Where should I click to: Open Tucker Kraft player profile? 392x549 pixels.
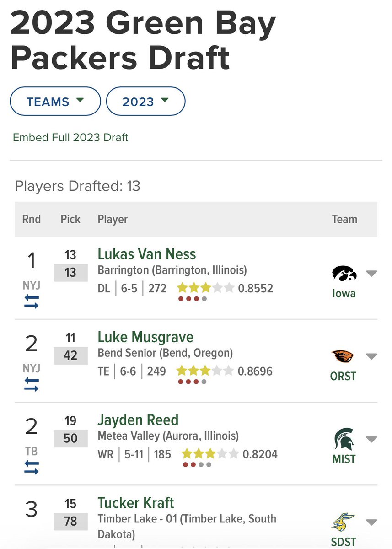(x=136, y=503)
